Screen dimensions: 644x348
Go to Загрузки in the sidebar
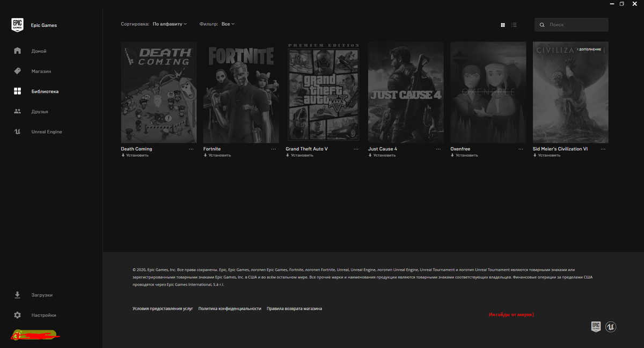42,295
